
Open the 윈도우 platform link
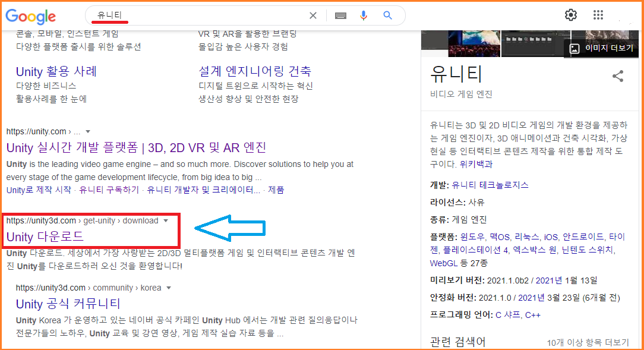coord(472,237)
